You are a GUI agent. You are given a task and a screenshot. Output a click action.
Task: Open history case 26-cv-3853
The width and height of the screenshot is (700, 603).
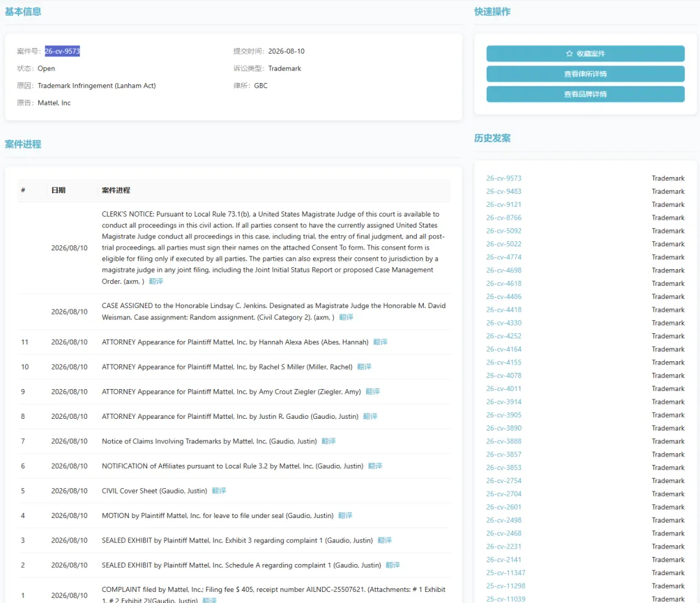pos(504,467)
